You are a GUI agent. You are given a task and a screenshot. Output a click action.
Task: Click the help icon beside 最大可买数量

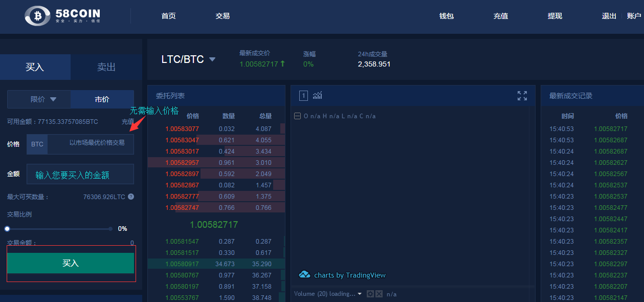(131, 197)
